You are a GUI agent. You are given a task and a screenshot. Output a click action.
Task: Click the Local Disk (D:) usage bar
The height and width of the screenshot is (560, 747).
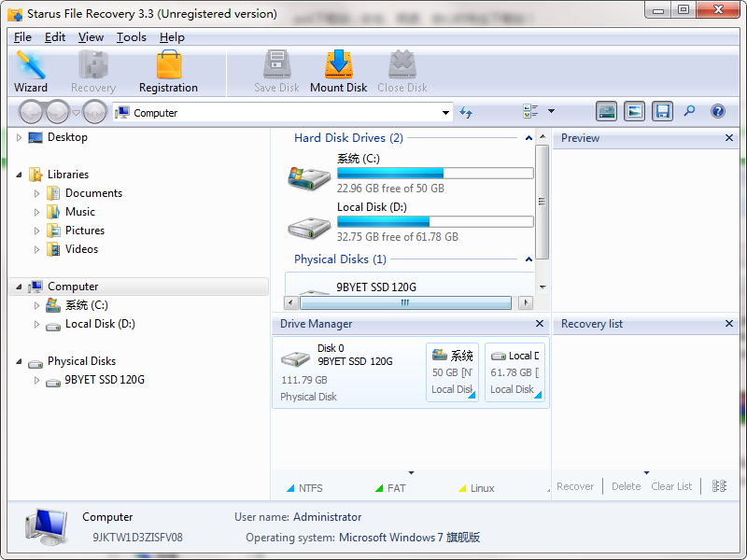tap(435, 221)
